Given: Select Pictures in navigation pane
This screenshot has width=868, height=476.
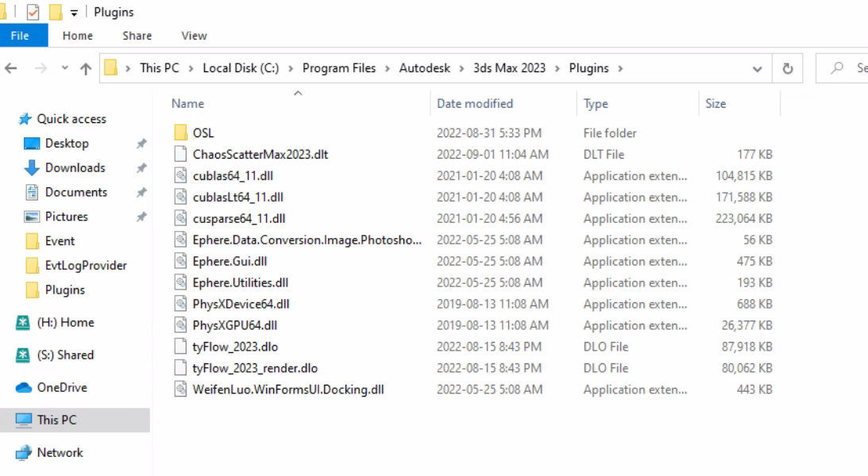Looking at the screenshot, I should coord(67,216).
